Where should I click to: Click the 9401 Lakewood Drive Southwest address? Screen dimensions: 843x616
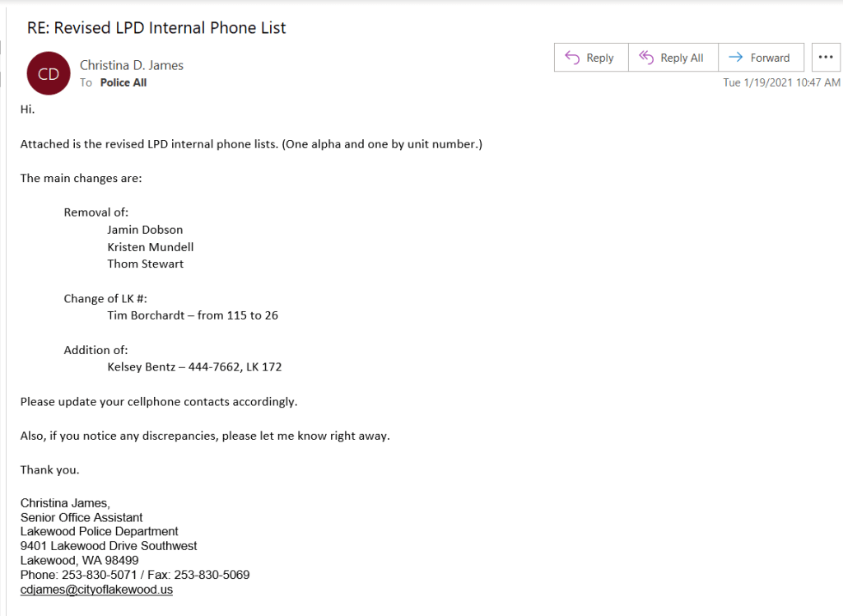[x=109, y=546]
